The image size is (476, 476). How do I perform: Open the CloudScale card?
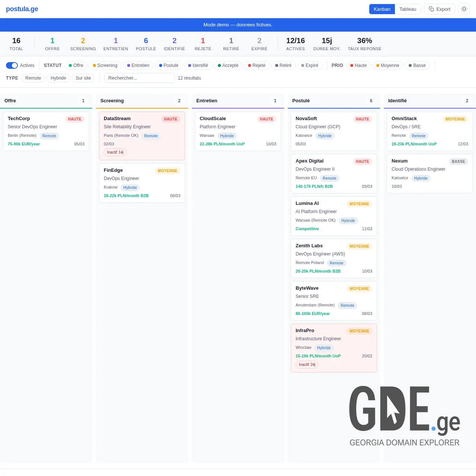pos(238,131)
